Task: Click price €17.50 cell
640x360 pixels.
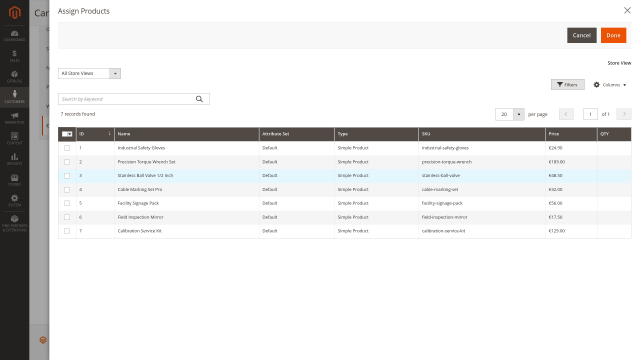Action: point(571,217)
